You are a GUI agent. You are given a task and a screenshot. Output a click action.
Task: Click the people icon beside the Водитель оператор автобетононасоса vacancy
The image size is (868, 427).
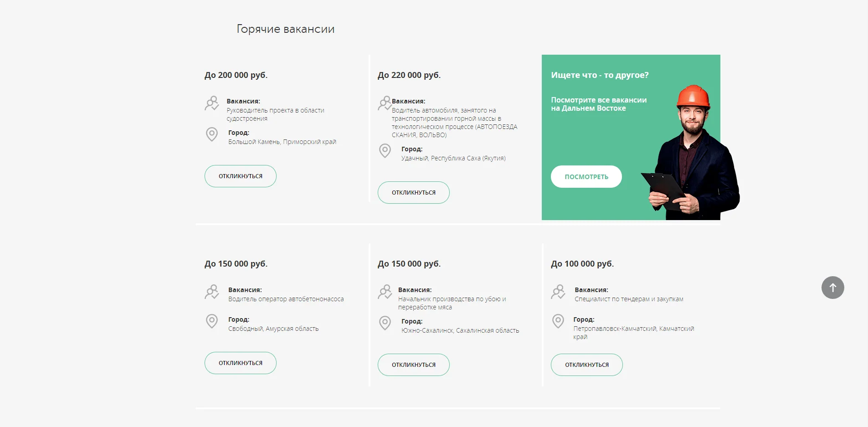tap(212, 292)
